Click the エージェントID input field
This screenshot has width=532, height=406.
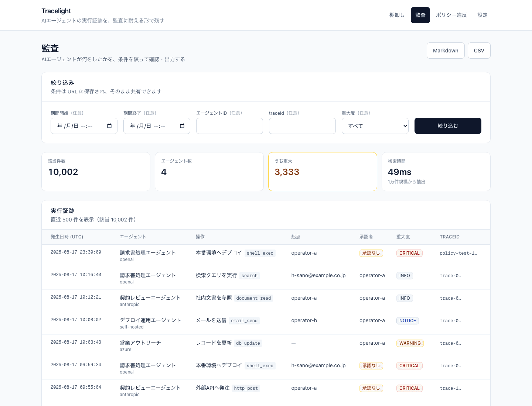click(x=229, y=126)
